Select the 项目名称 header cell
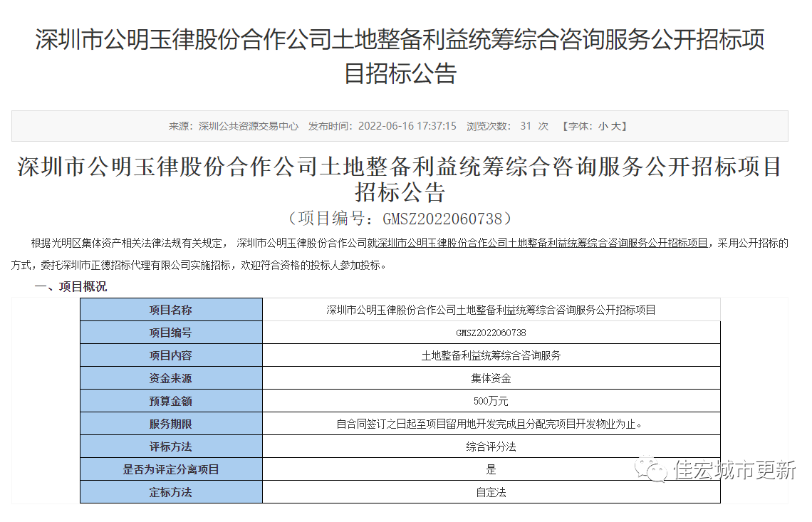 pos(171,310)
